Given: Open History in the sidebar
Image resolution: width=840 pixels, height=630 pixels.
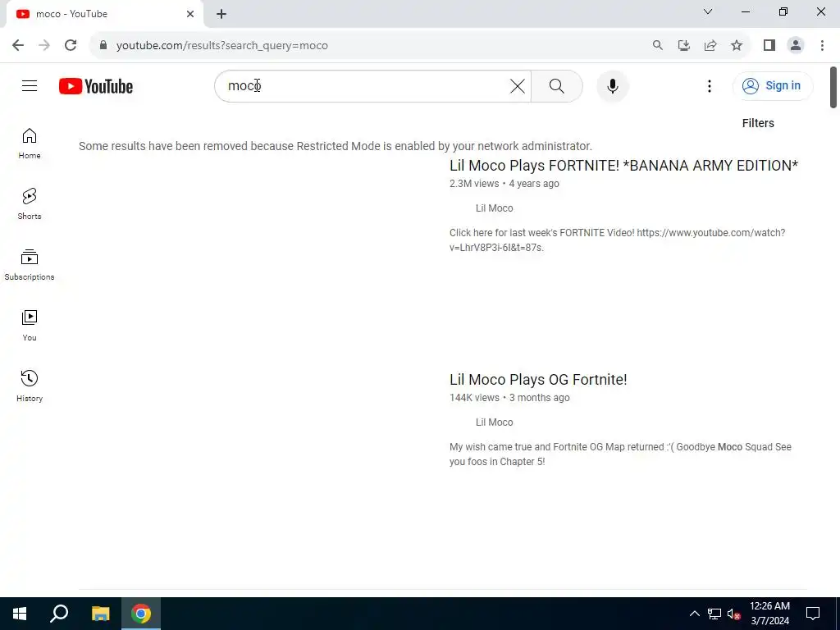Looking at the screenshot, I should pos(30,386).
